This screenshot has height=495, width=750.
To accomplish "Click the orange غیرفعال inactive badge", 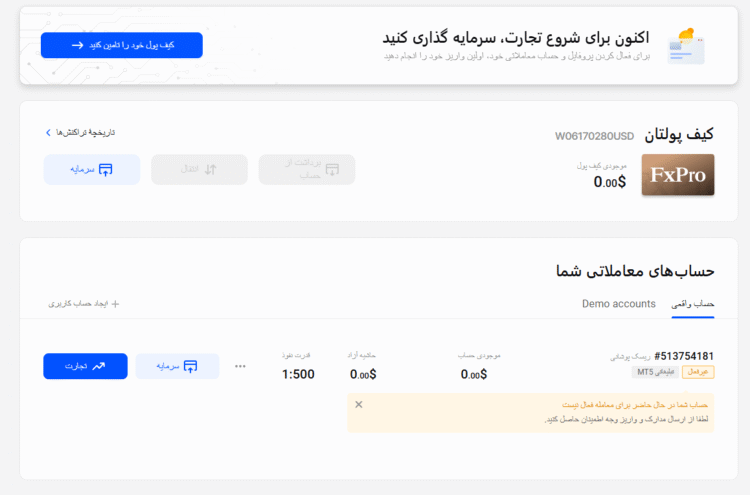I will (x=698, y=372).
